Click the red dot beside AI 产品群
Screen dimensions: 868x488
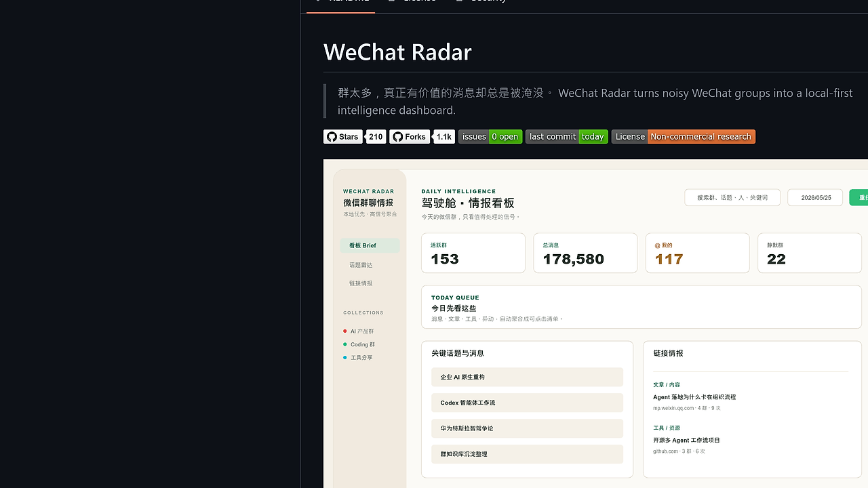pyautogui.click(x=345, y=331)
